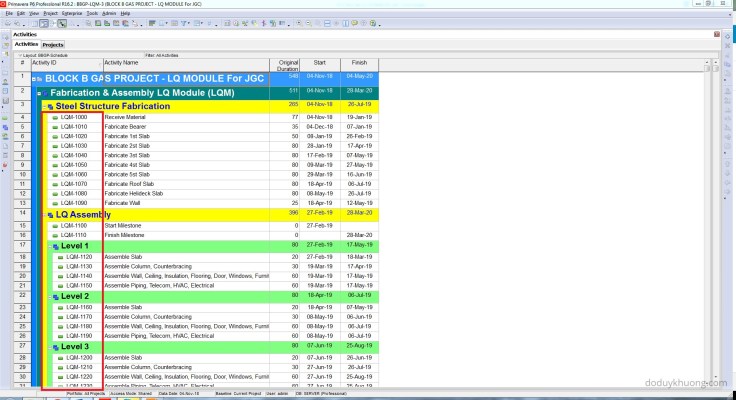This screenshot has width=736, height=400.
Task: Click the Activity ID column header
Action: [67, 65]
